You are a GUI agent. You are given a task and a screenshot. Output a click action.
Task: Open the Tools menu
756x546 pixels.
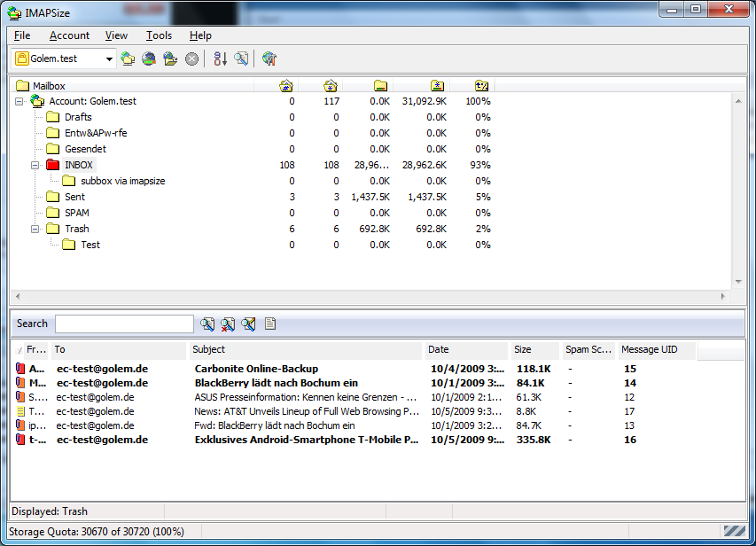[x=159, y=35]
